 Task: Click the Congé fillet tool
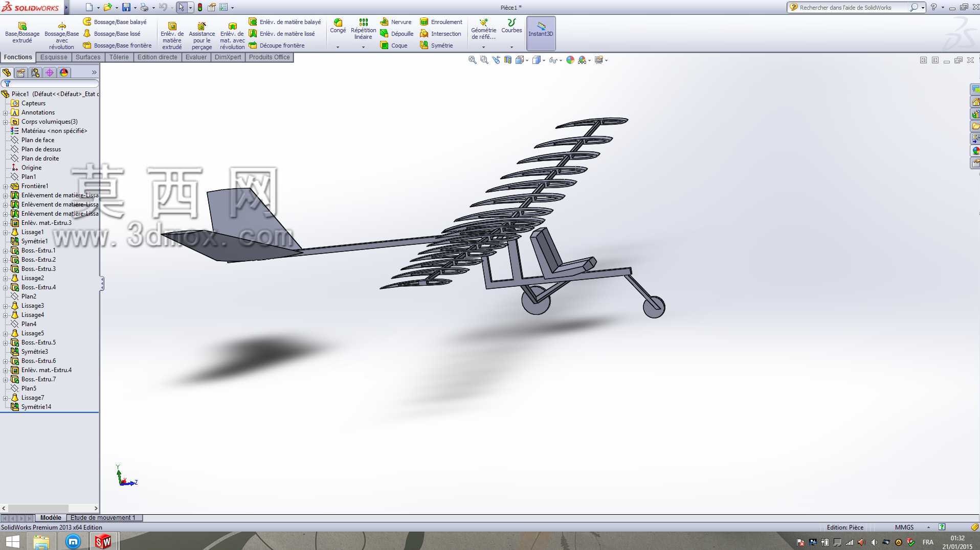pyautogui.click(x=338, y=26)
